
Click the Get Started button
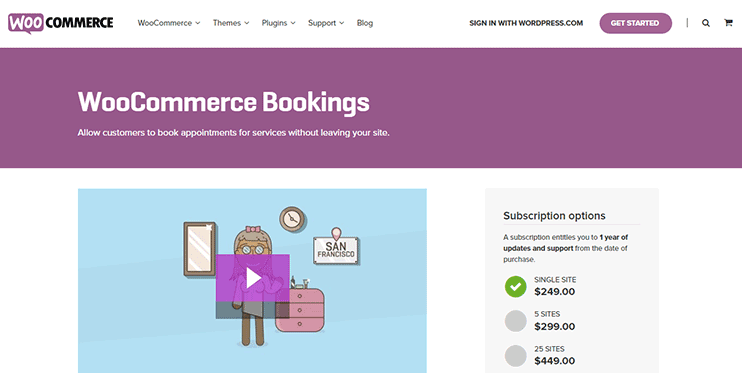636,23
